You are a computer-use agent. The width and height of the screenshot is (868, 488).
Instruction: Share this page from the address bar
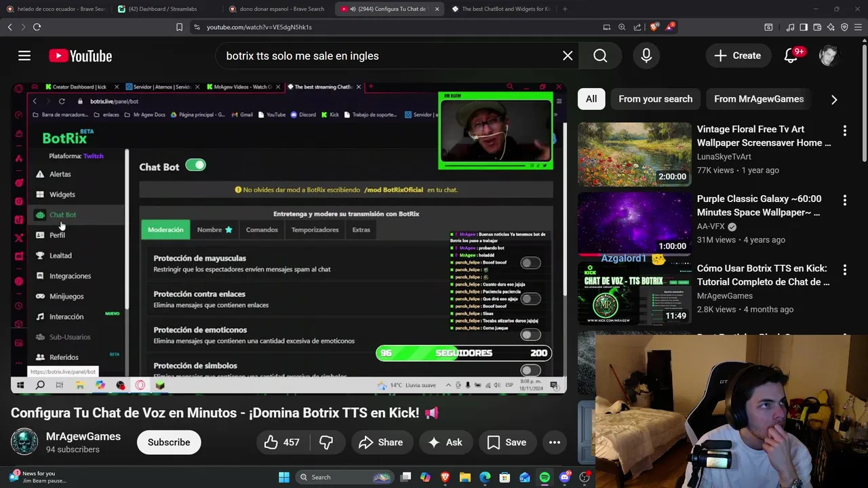[x=637, y=27]
